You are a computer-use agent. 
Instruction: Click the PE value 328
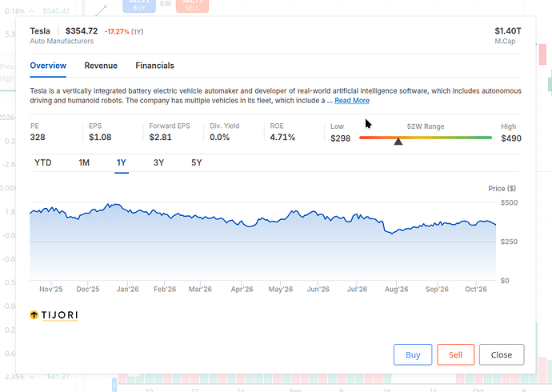point(38,138)
